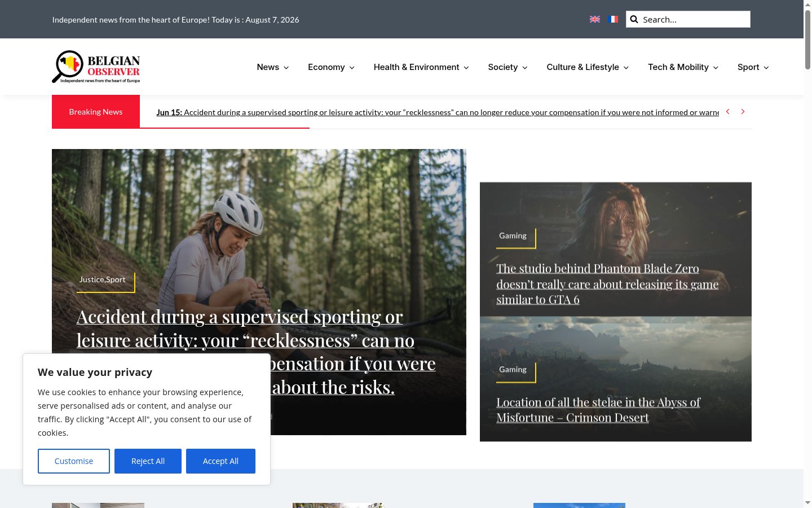Click into the Search field
This screenshot has height=508, width=812.
(688, 19)
